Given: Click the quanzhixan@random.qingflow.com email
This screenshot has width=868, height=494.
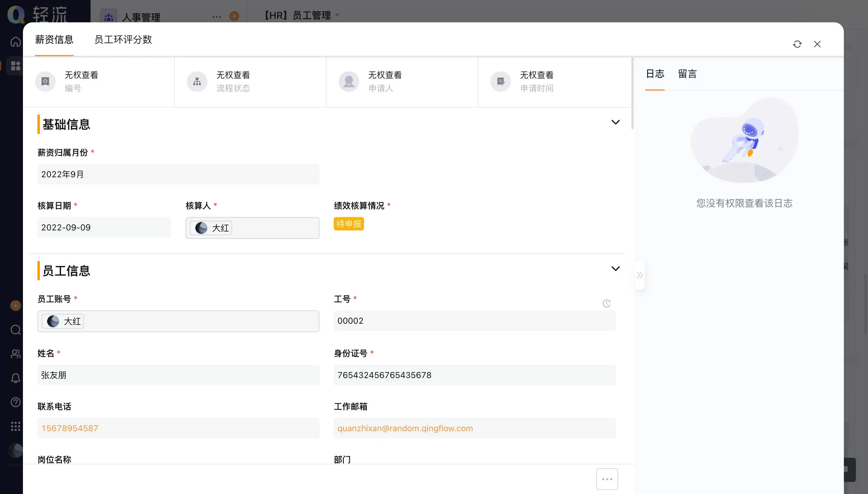Looking at the screenshot, I should (405, 428).
